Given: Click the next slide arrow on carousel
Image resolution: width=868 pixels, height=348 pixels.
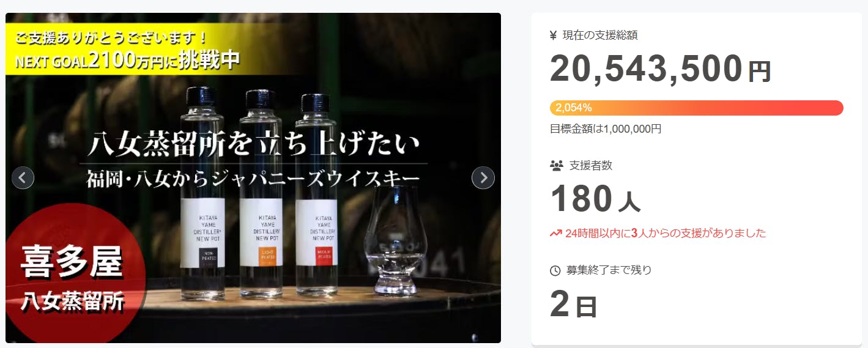Looking at the screenshot, I should [483, 178].
